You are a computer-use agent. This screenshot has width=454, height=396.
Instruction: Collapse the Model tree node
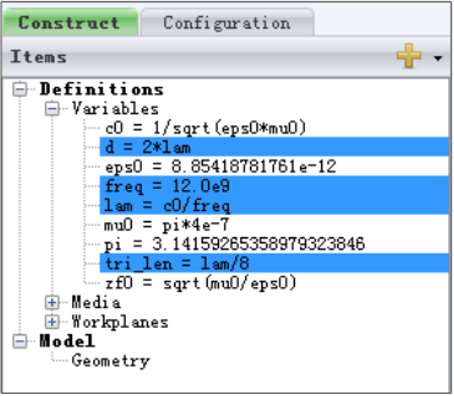point(20,341)
